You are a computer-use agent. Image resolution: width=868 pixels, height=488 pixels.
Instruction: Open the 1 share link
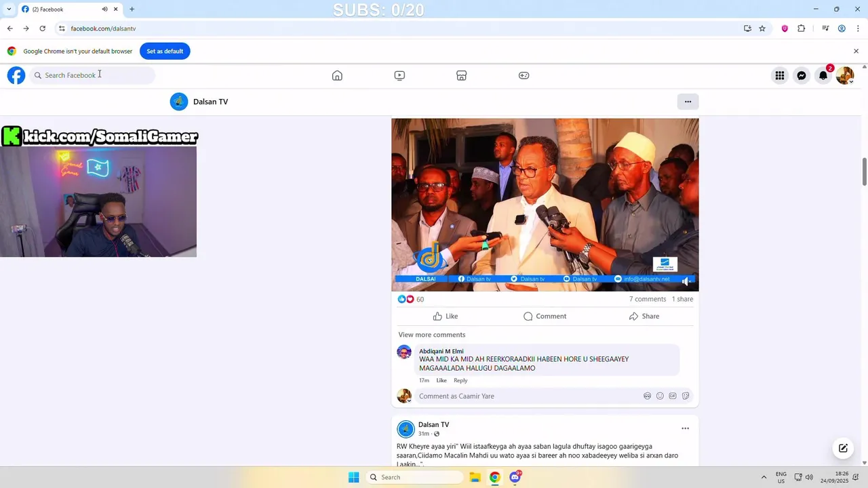click(682, 299)
